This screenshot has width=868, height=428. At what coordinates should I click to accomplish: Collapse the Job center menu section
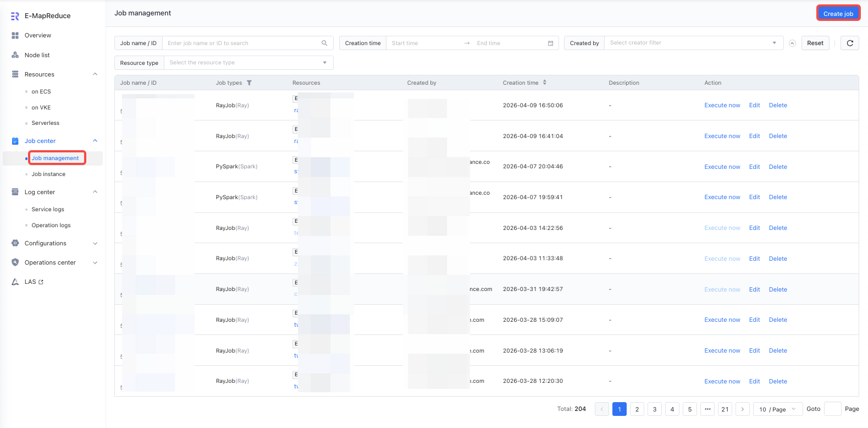pos(95,141)
